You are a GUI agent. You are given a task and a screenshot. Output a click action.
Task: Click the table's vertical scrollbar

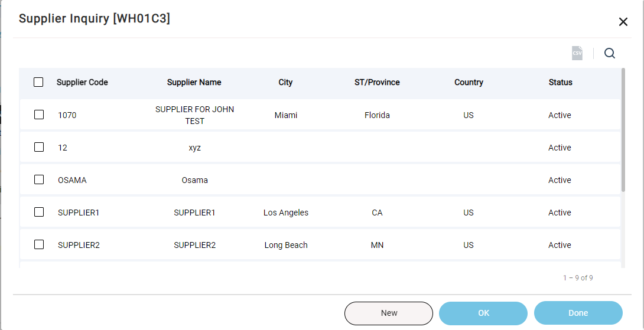click(x=623, y=130)
